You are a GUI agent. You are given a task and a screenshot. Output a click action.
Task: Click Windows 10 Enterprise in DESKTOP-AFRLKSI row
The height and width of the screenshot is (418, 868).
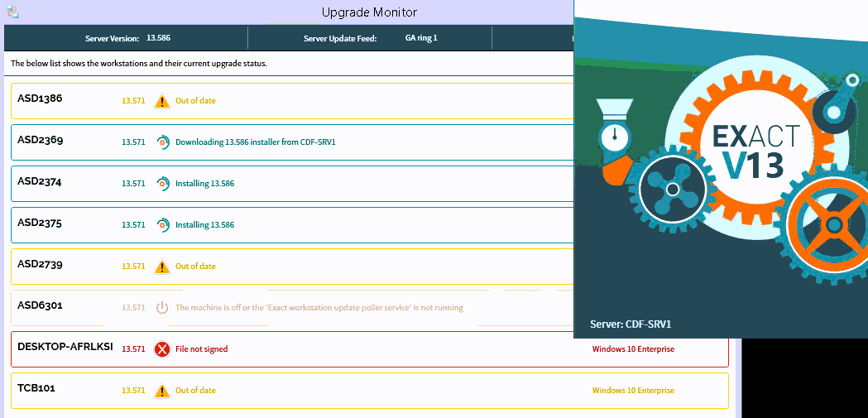pos(633,349)
